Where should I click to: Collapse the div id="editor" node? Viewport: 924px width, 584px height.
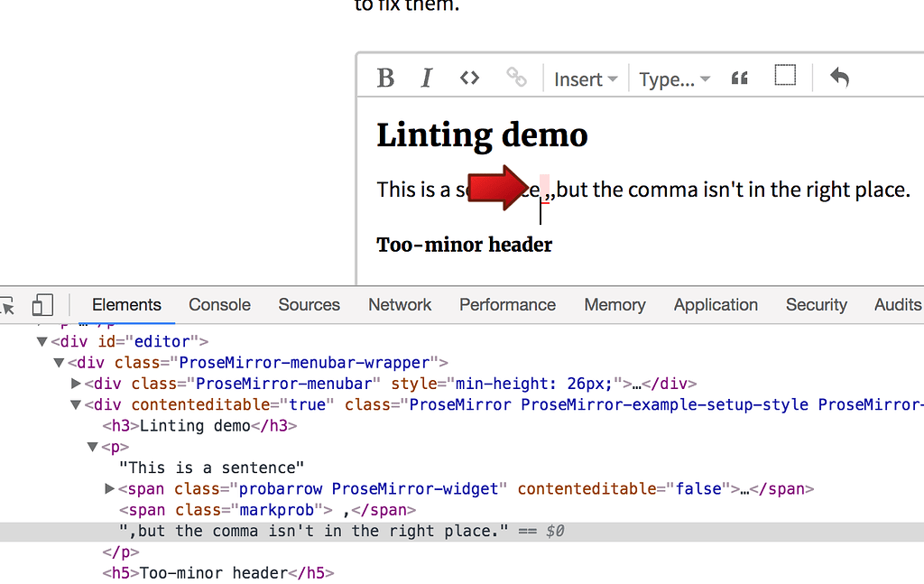click(x=42, y=342)
